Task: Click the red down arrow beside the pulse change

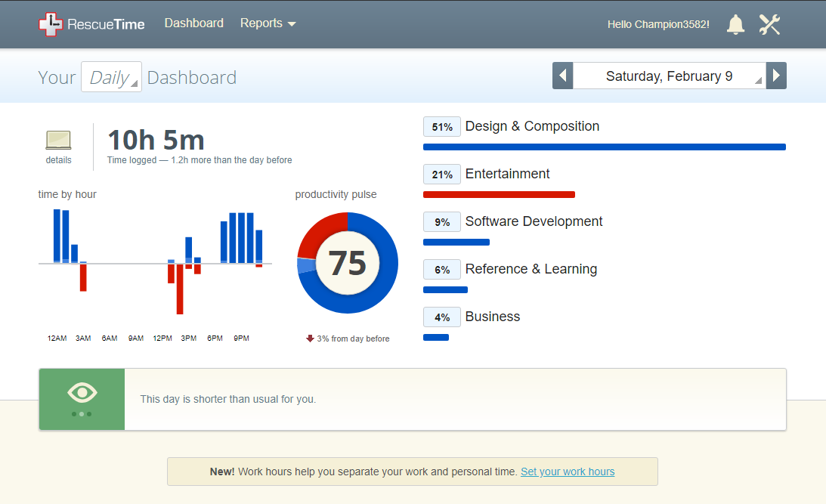Action: click(310, 339)
